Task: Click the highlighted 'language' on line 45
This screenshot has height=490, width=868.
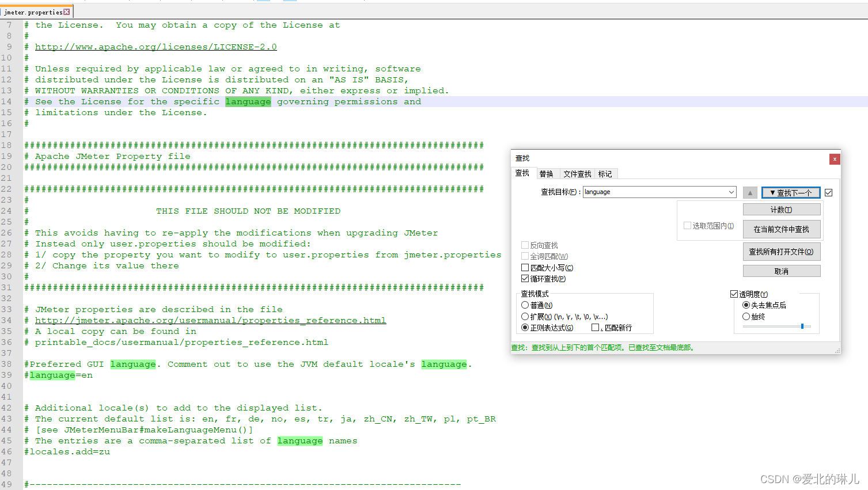Action: pos(300,441)
